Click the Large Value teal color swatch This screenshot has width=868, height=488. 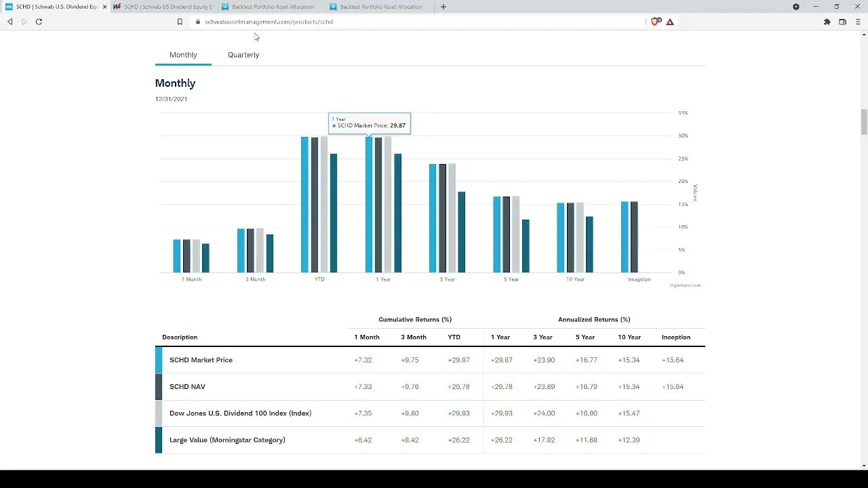[x=159, y=440]
